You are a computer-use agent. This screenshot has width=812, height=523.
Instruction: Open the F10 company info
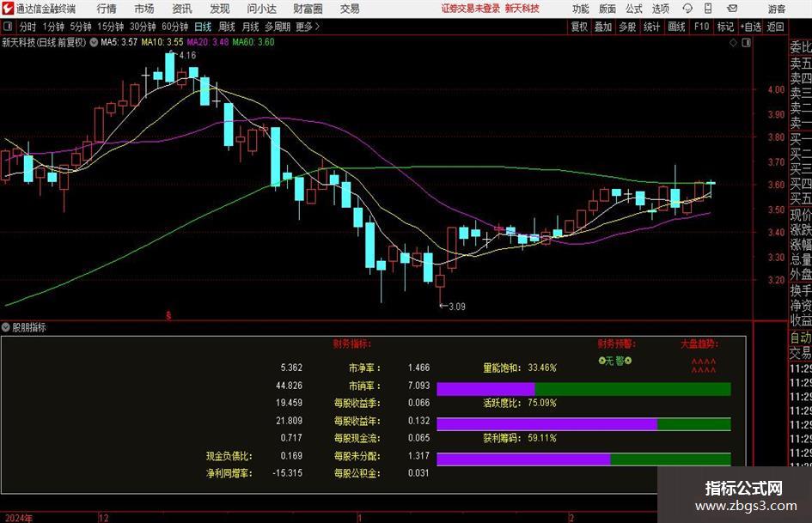pyautogui.click(x=702, y=27)
